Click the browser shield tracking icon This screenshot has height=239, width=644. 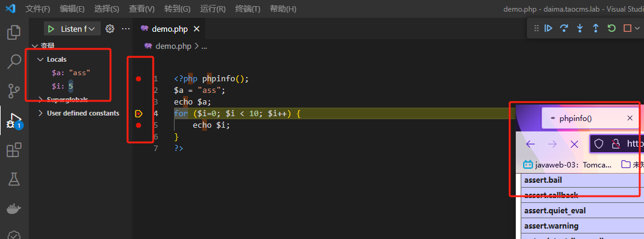(599, 144)
